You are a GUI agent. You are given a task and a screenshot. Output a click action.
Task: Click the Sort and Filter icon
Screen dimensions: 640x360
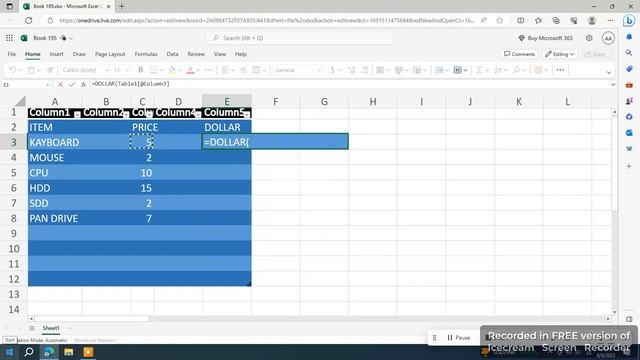pyautogui.click(x=498, y=70)
